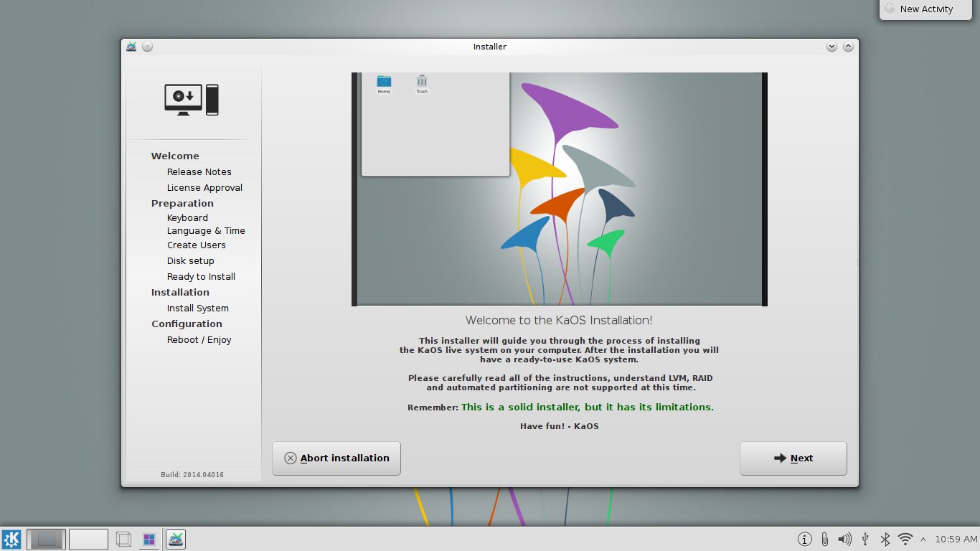Click the volume speaker tray icon
980x551 pixels.
(x=845, y=540)
